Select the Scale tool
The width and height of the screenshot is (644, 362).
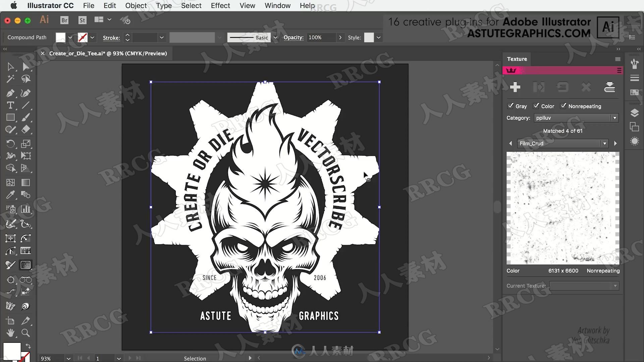(26, 144)
